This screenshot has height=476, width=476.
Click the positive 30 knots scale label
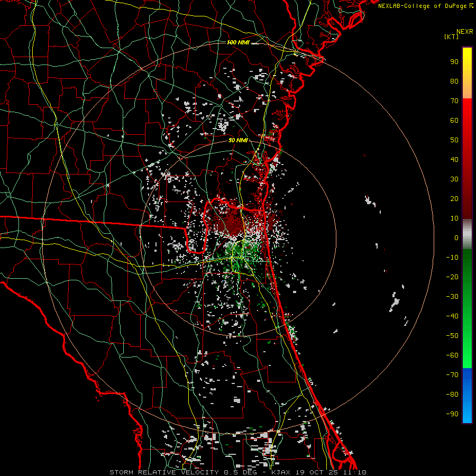coord(454,179)
